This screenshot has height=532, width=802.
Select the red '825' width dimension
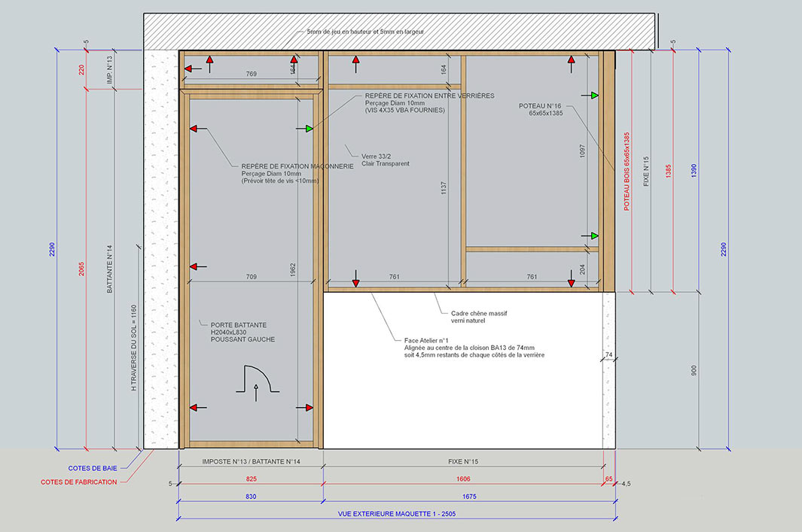click(x=251, y=479)
